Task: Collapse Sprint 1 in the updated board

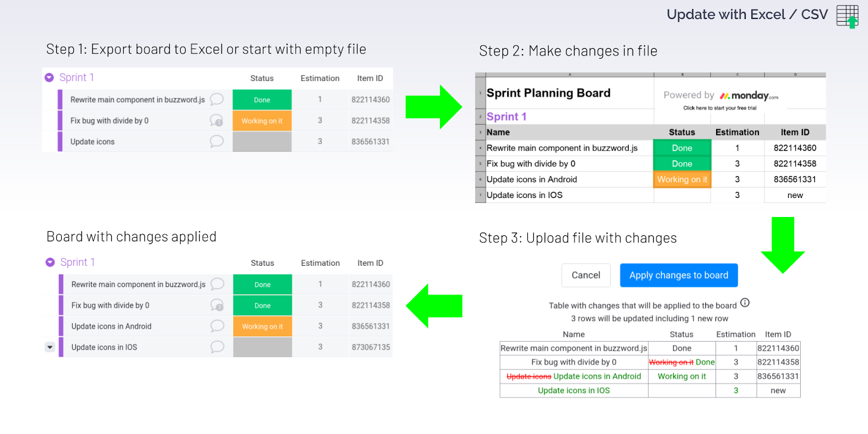Action: [x=49, y=262]
